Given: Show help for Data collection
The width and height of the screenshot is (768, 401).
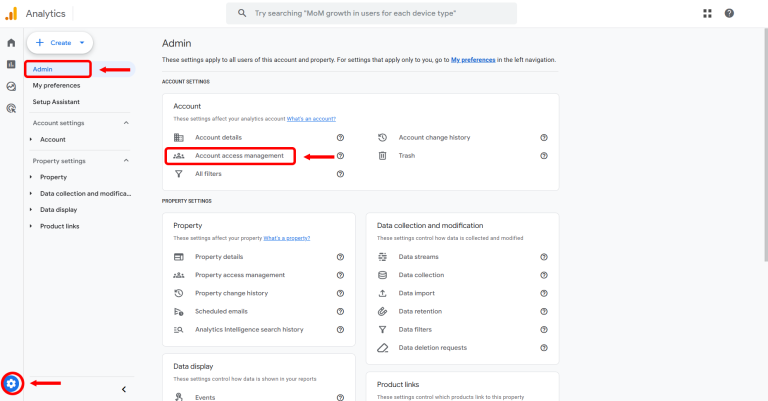Looking at the screenshot, I should click(544, 275).
